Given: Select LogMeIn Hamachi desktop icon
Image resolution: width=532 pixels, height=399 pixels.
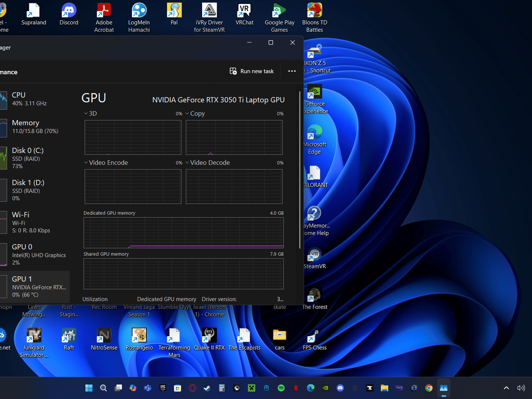Looking at the screenshot, I should pyautogui.click(x=139, y=18).
